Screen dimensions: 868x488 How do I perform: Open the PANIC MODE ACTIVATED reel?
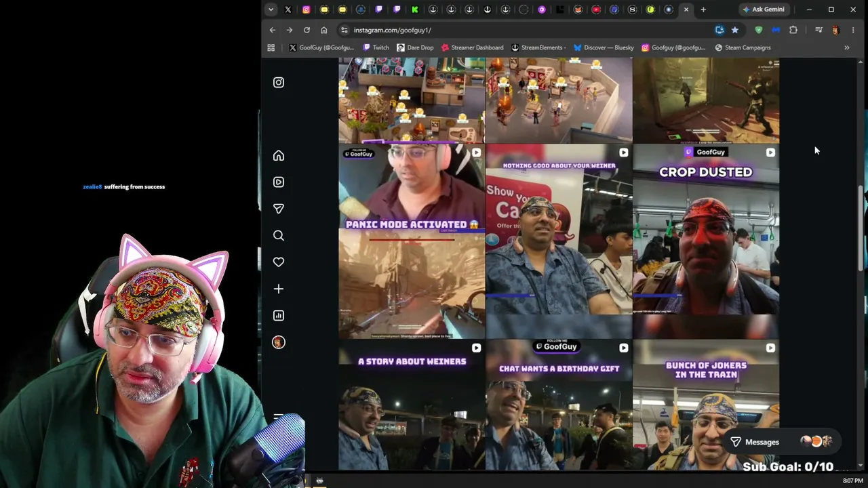click(x=412, y=241)
